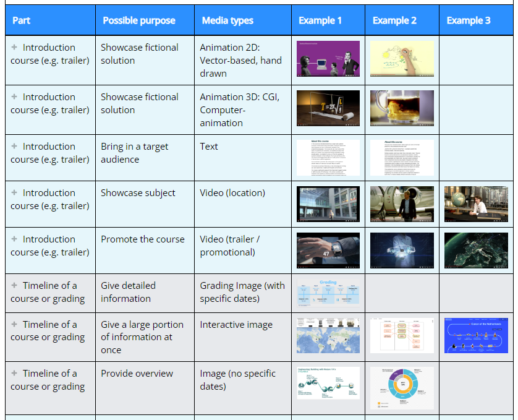Open the hand-drawn yellow animation thumbnail
Screen dimensions: 518x420
(402, 59)
